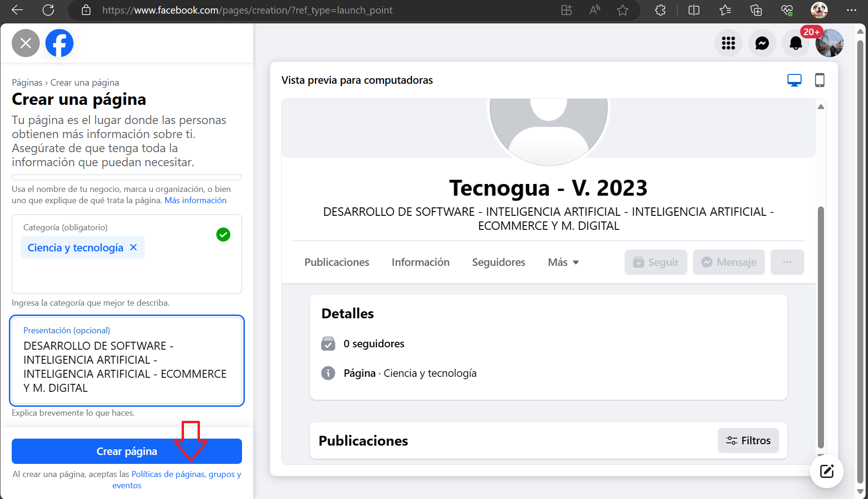
Task: Add this page to browser favorites
Action: click(x=622, y=10)
